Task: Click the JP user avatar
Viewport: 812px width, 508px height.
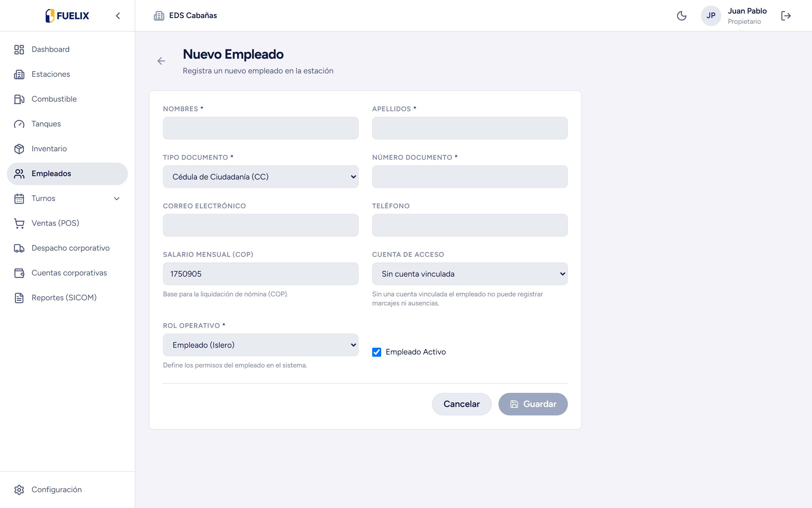Action: (x=711, y=16)
